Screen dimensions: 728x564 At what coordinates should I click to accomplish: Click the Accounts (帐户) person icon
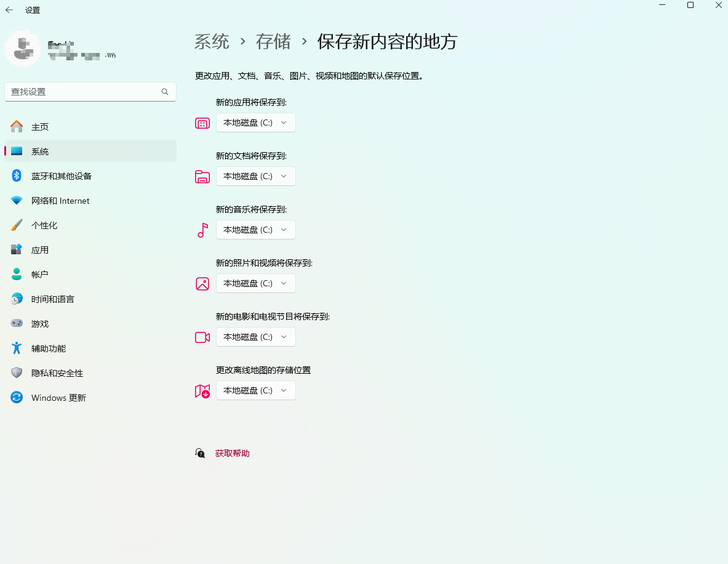click(17, 274)
